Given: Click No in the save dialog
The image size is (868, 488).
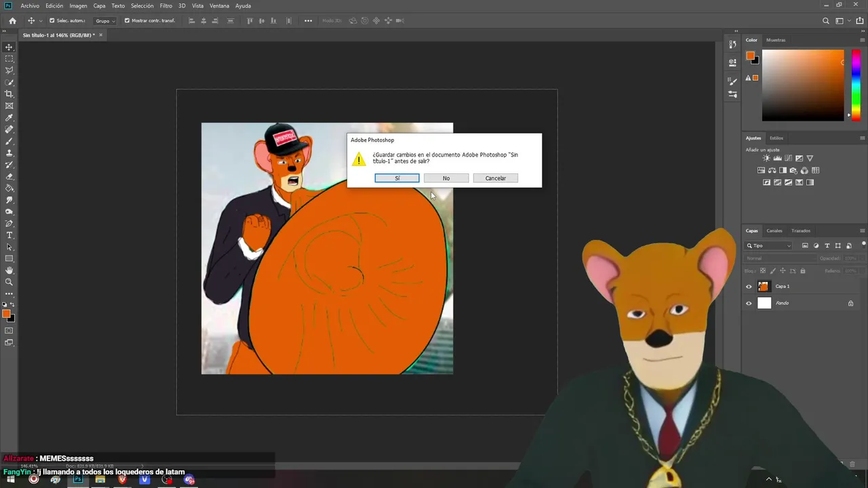Looking at the screenshot, I should [446, 178].
